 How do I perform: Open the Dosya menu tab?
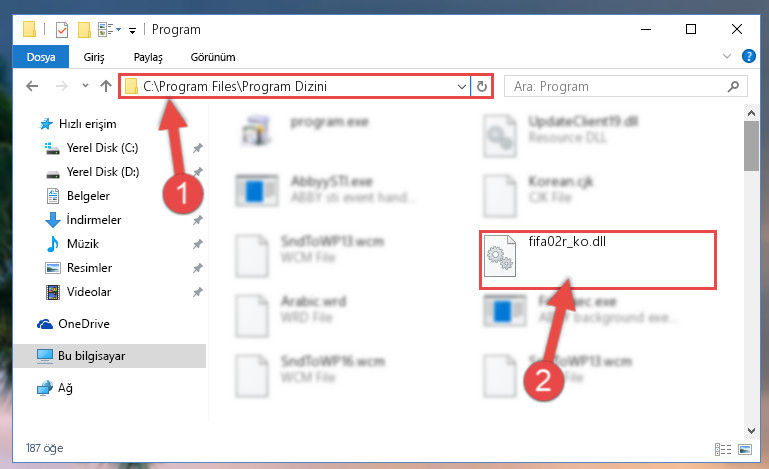41,57
